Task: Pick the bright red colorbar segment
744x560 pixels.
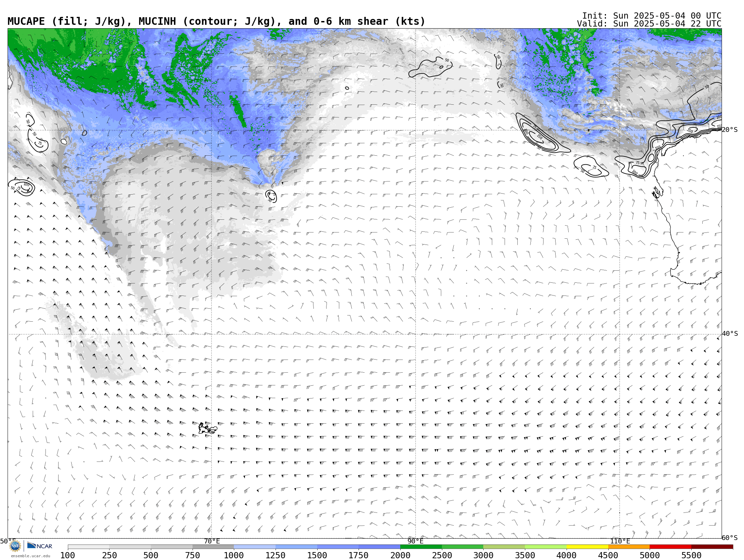Action: [x=671, y=547]
